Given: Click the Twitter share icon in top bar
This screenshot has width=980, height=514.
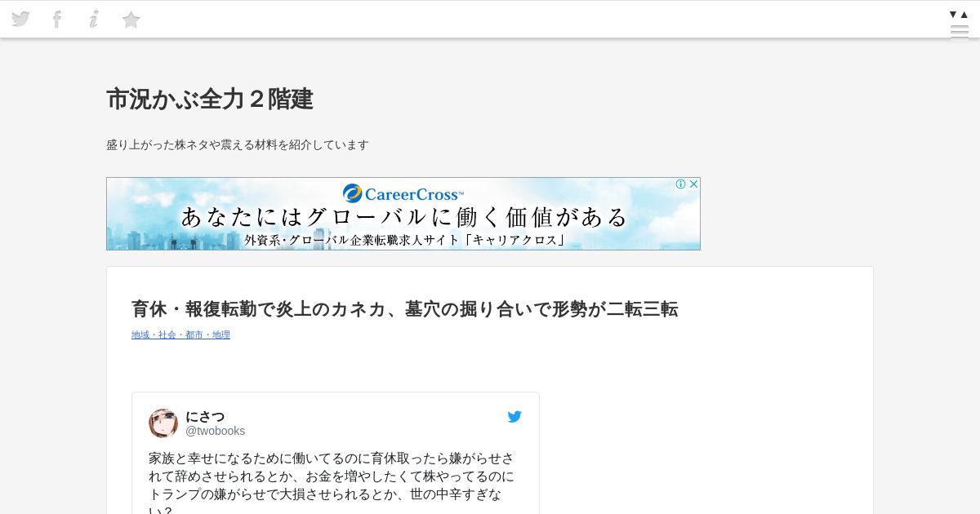Looking at the screenshot, I should tap(20, 19).
